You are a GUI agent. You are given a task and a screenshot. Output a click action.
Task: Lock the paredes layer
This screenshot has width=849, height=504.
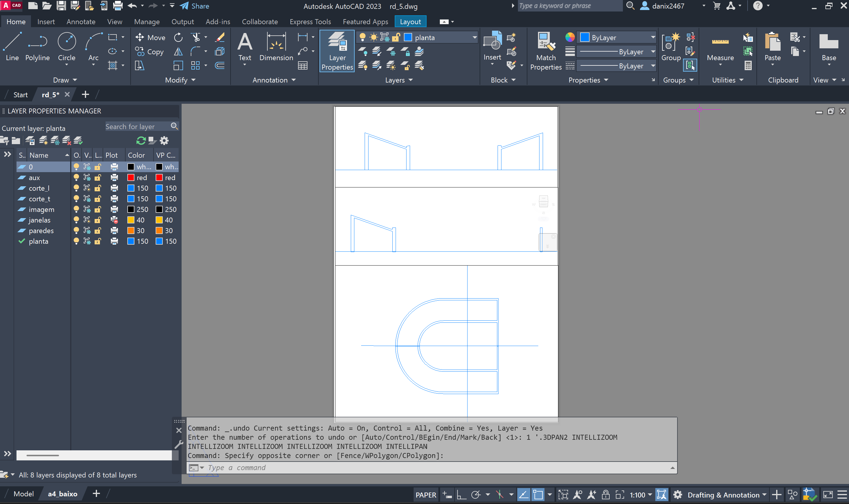click(98, 230)
